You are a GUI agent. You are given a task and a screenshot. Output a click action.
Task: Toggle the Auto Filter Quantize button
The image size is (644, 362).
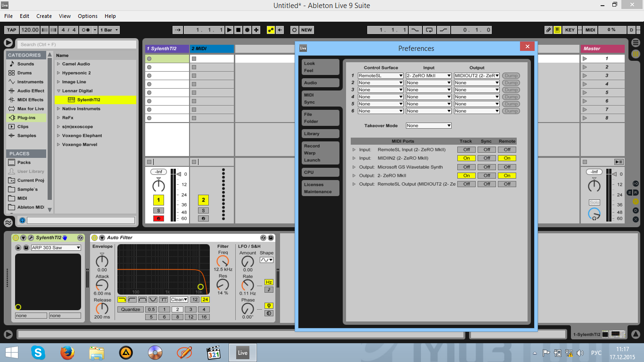tap(131, 309)
